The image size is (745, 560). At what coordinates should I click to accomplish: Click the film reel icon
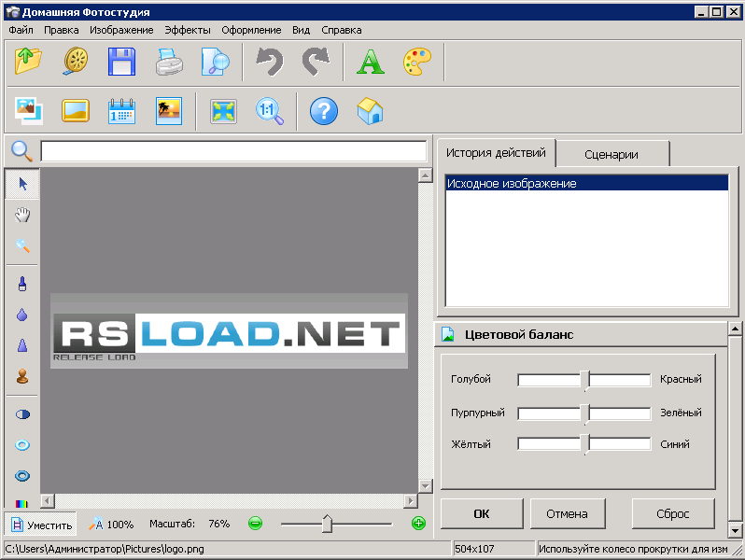point(76,62)
